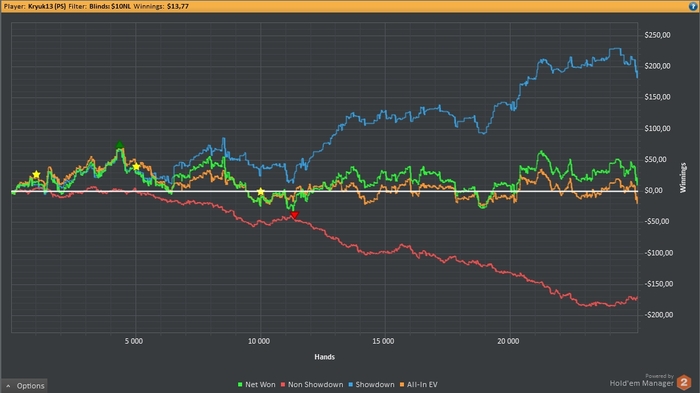Click the Blinds: $10NL filter text
The width and height of the screenshot is (700, 393).
110,6
